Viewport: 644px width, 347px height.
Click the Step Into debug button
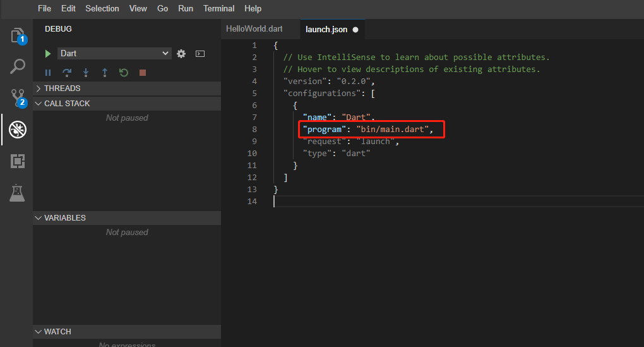click(86, 73)
